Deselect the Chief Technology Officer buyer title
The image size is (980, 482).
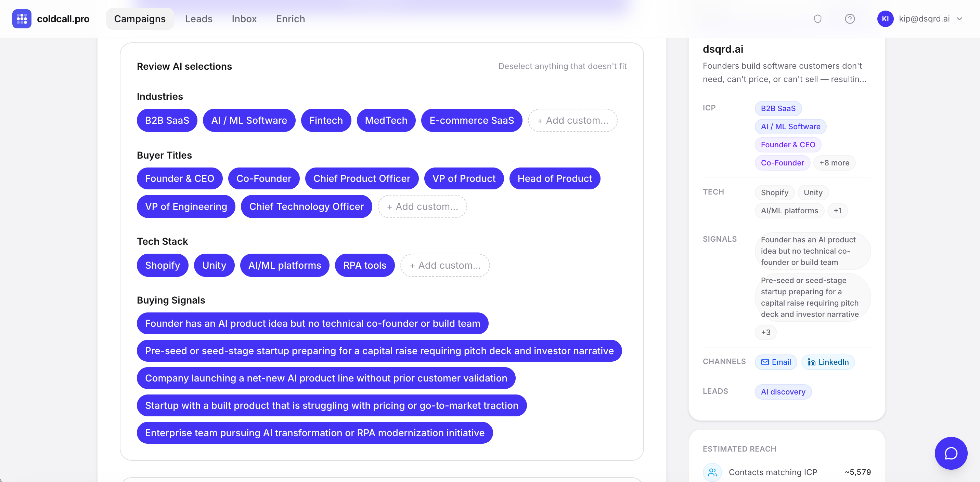[306, 206]
